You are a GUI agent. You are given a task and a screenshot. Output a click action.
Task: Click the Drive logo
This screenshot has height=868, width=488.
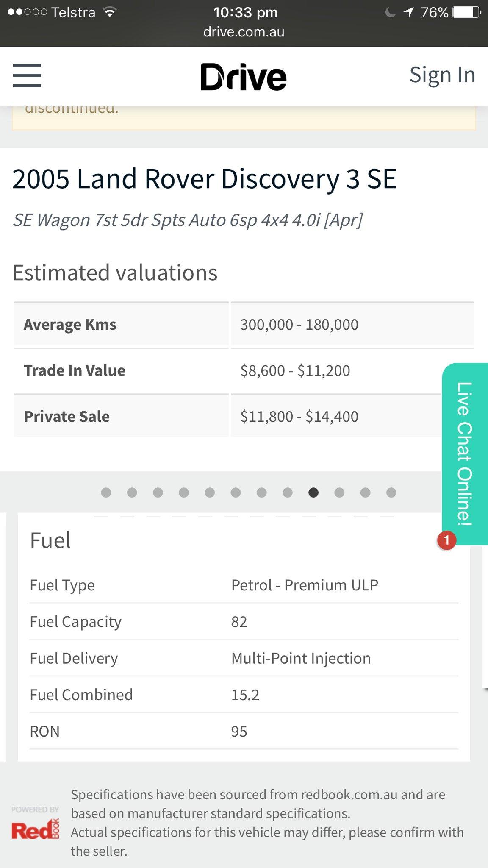[244, 77]
